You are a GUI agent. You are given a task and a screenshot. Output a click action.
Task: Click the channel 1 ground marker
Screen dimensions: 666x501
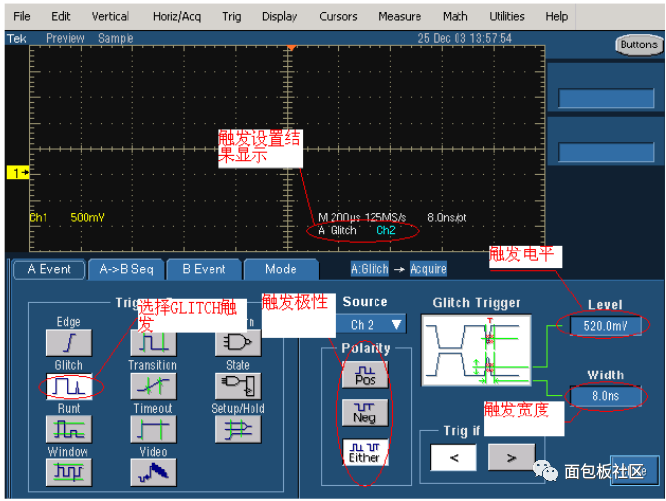[18, 173]
